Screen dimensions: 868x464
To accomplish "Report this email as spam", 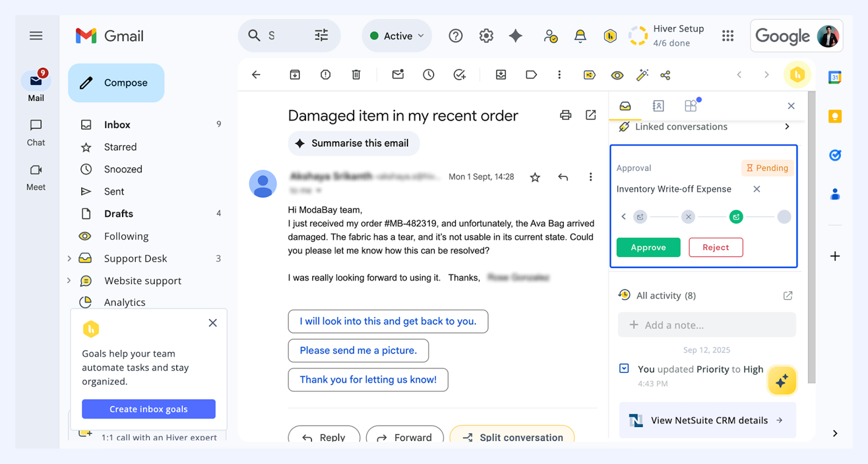I will pyautogui.click(x=325, y=75).
